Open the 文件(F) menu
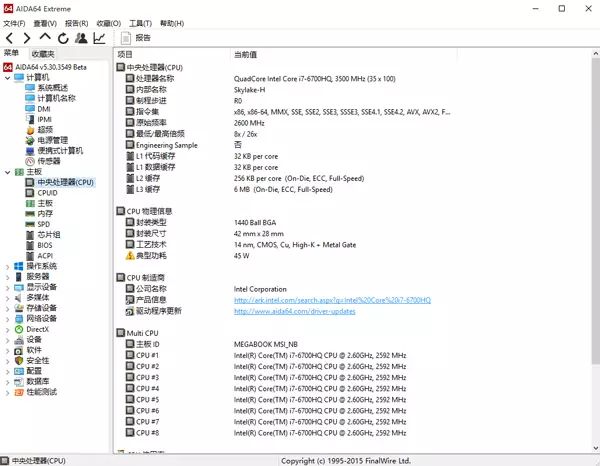This screenshot has height=466, width=600. click(15, 23)
